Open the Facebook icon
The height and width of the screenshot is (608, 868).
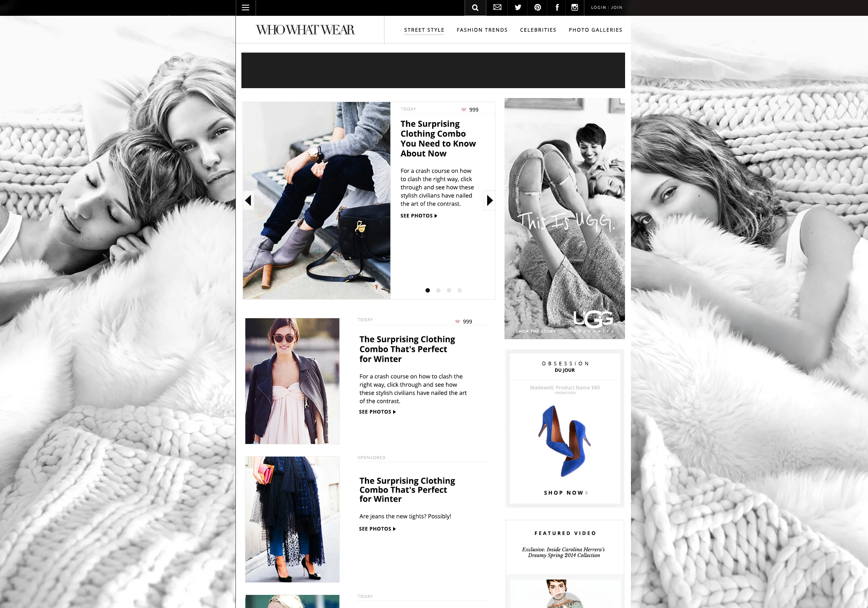point(557,8)
